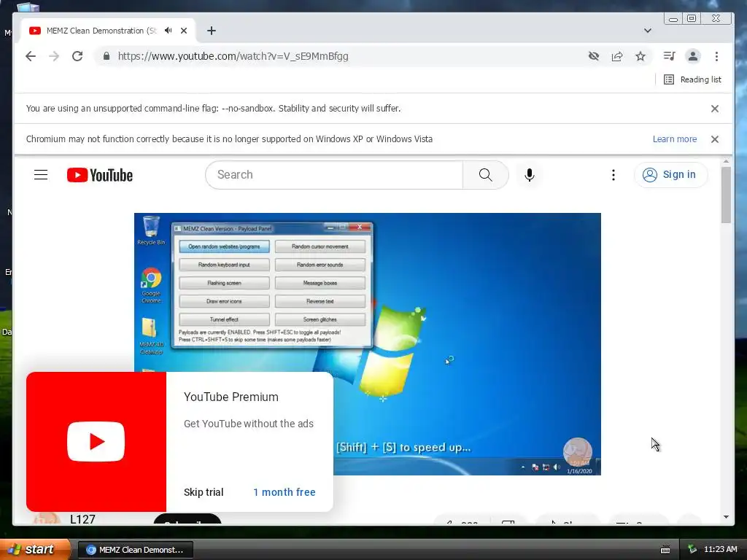Click the YouTube Premium red logo image
747x560 pixels.
(x=96, y=442)
